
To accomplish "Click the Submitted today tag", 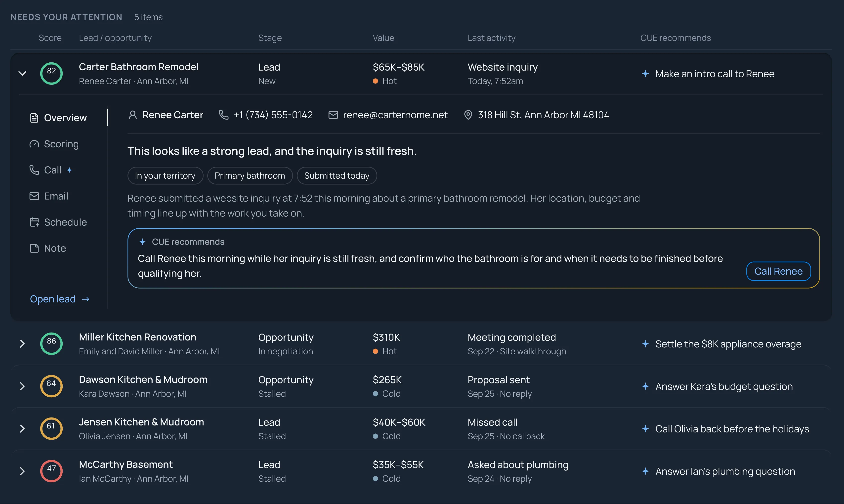I will click(x=337, y=176).
